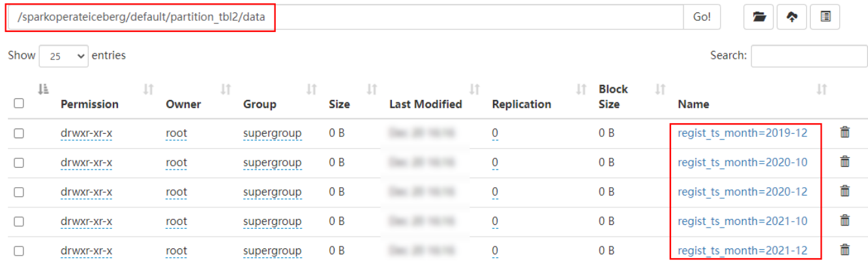
Task: Open the regist_ts_month=2021-10 folder link
Action: point(742,221)
